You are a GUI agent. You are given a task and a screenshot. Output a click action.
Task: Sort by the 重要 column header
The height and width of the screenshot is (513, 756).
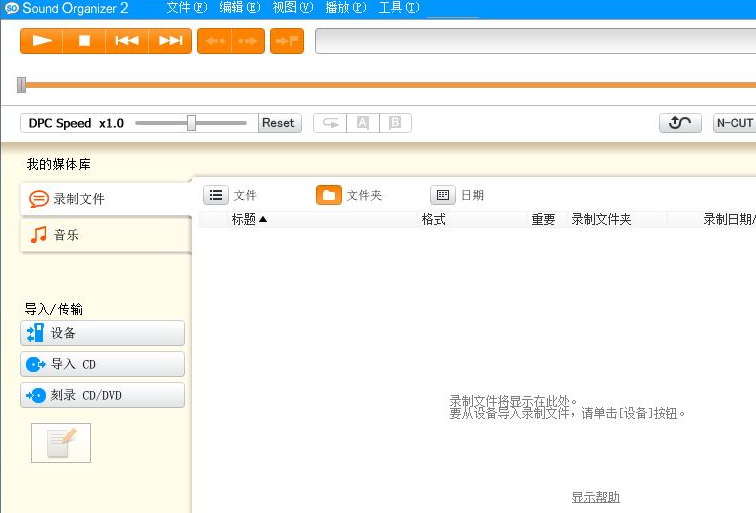tap(547, 219)
